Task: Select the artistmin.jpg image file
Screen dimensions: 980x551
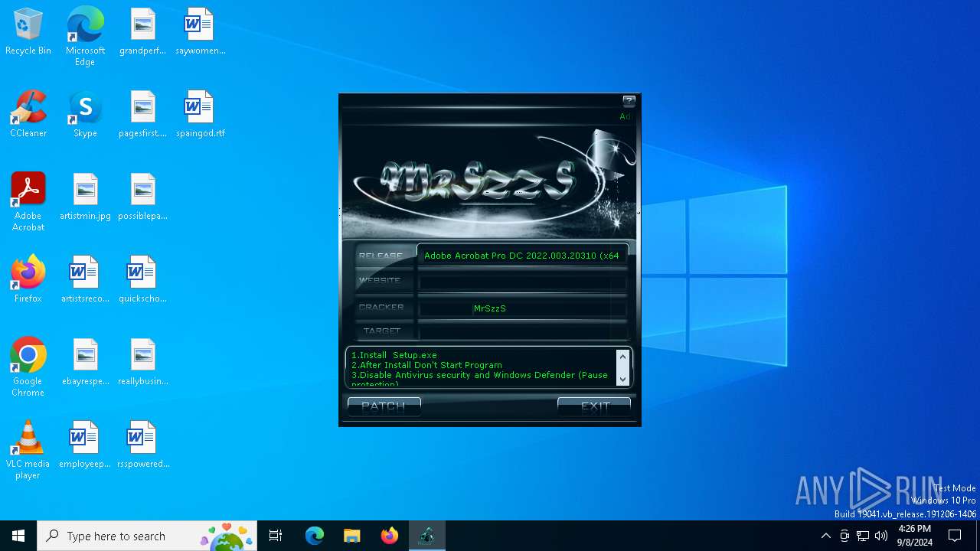Action: tap(85, 197)
